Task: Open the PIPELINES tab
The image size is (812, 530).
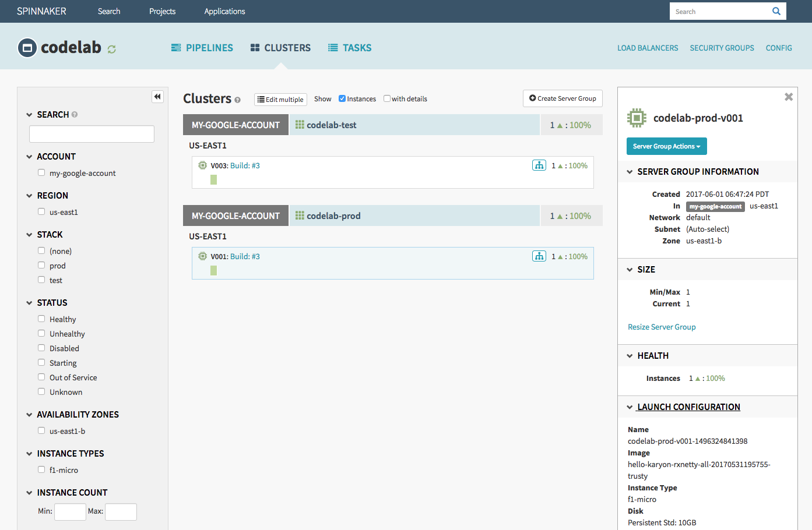Action: pos(202,48)
